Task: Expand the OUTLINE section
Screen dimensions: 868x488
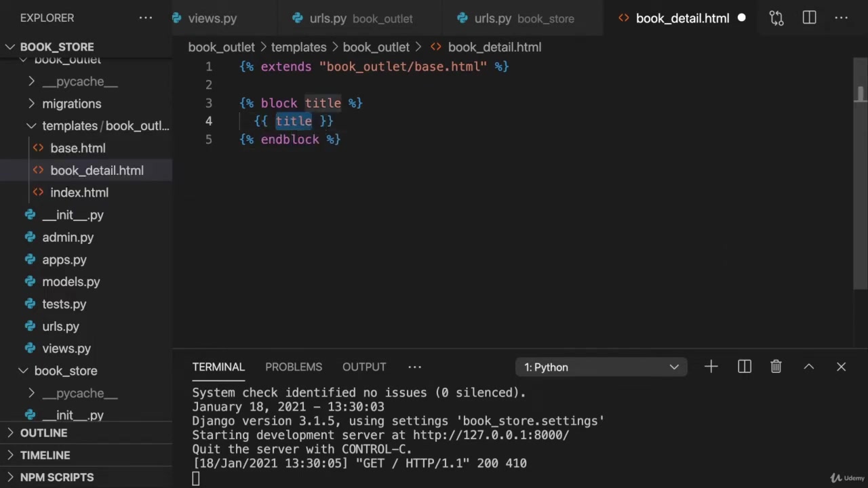Action: coord(43,433)
